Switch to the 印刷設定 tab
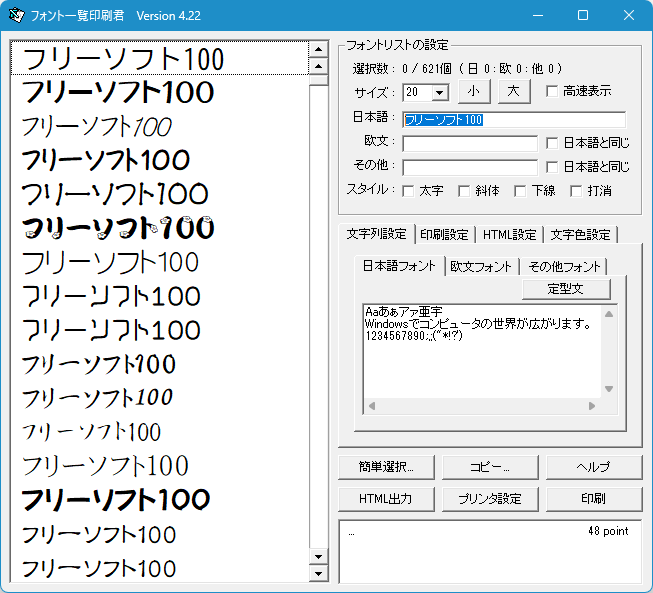Viewport: 653px width, 593px height. click(x=444, y=235)
